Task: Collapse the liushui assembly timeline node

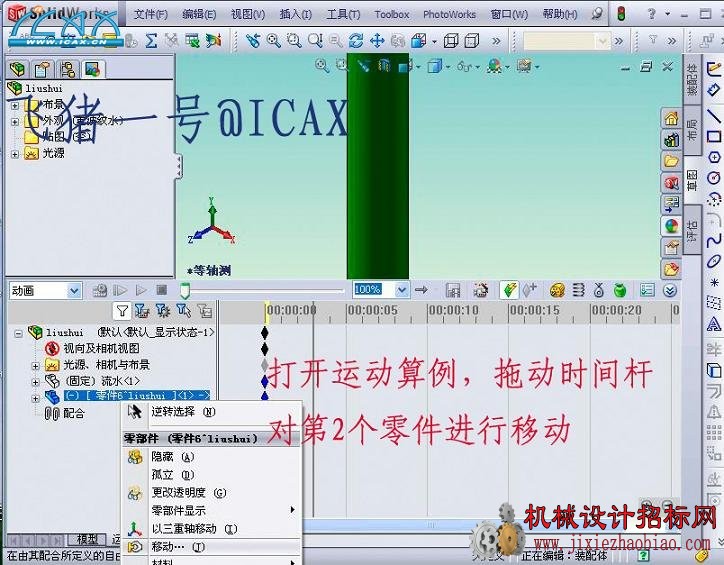Action: pos(18,333)
